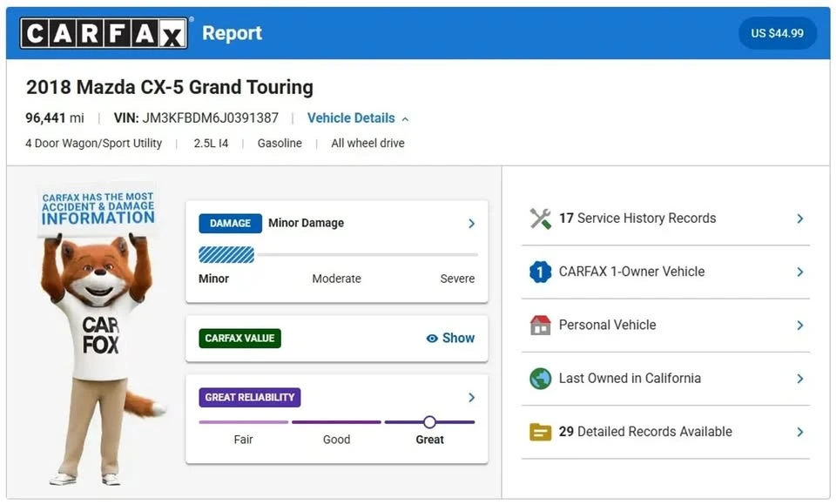Click the blue DAMAGE badge

point(230,223)
